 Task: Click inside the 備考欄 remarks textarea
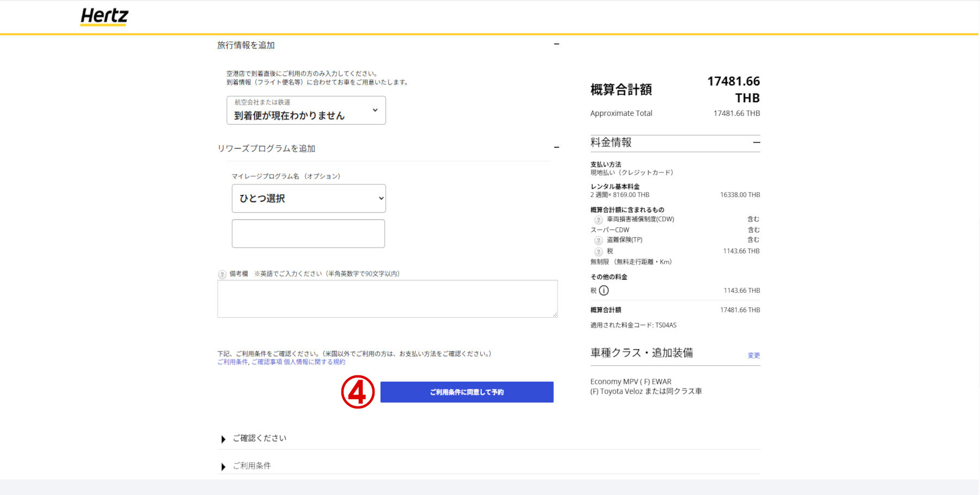[387, 299]
